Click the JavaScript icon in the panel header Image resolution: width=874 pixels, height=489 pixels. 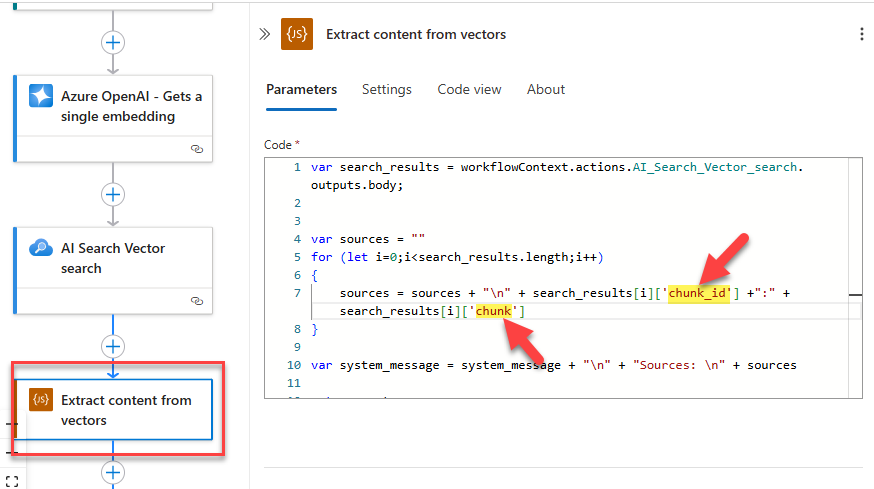297,34
